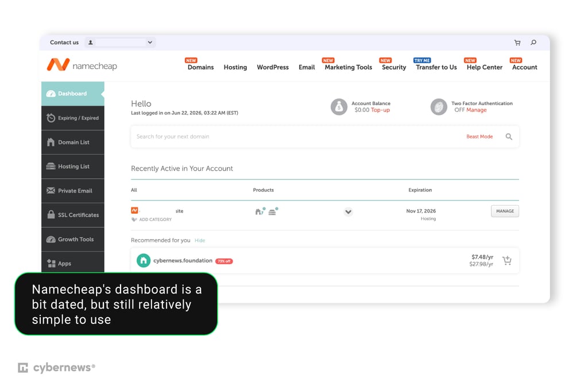Screen dimensions: 588x389
Task: Open Apps in sidebar
Action: 73,263
